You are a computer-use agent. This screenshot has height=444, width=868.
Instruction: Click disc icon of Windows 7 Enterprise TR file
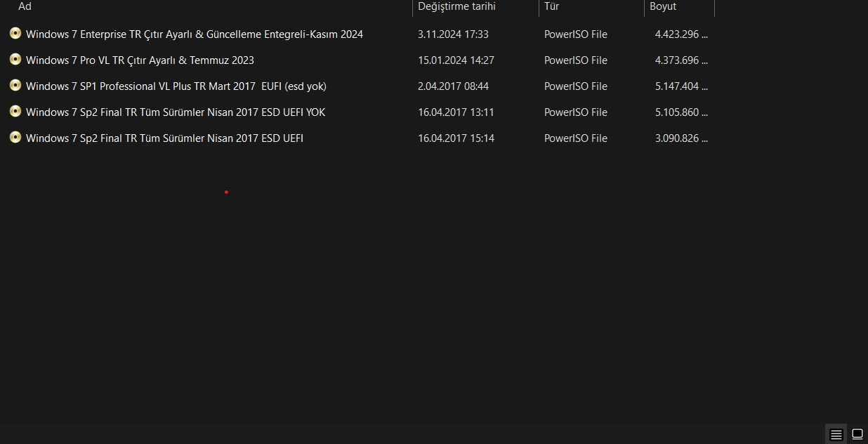(x=15, y=33)
